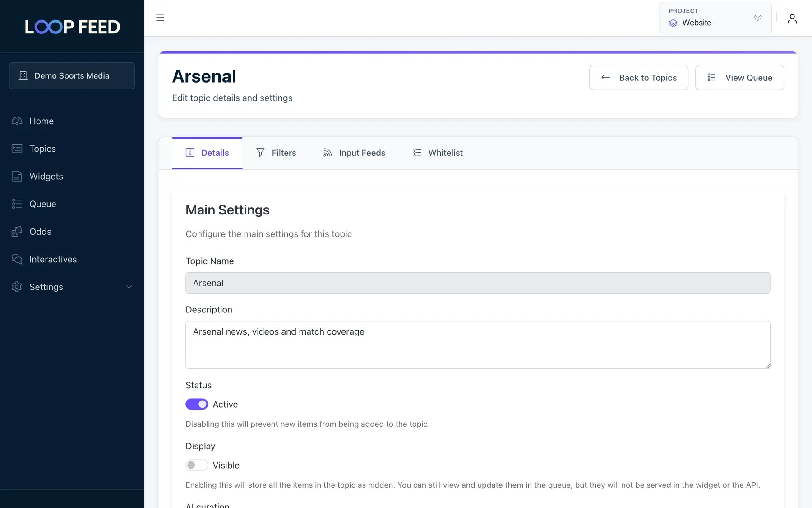The height and width of the screenshot is (508, 812).
Task: Click the hamburger menu icon
Action: pos(160,18)
